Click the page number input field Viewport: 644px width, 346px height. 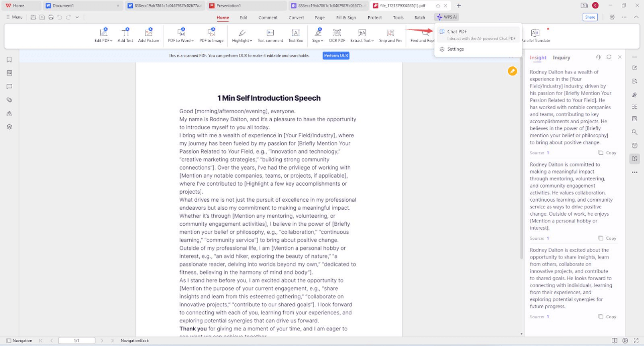coord(76,340)
